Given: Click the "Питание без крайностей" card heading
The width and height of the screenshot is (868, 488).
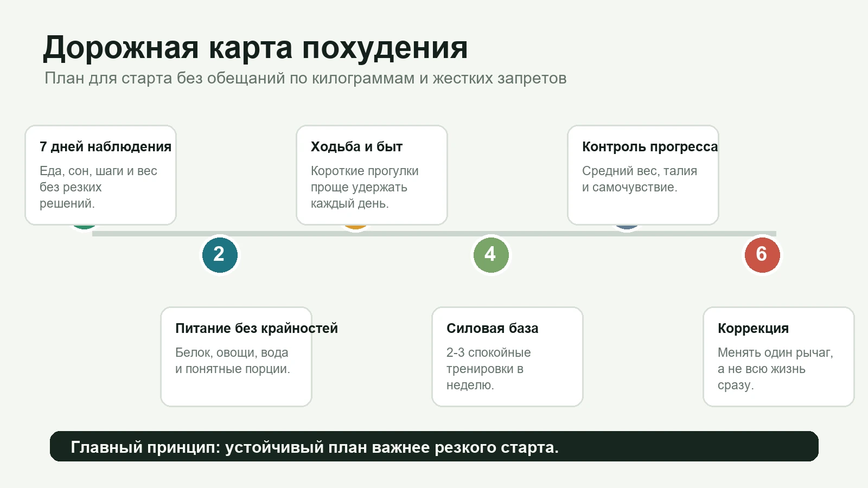Looking at the screenshot, I should pos(257,328).
